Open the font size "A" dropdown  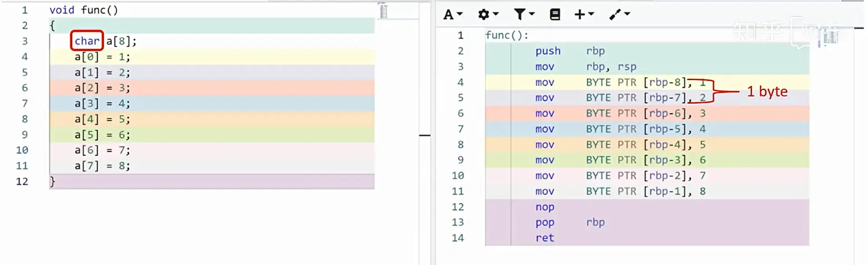453,14
